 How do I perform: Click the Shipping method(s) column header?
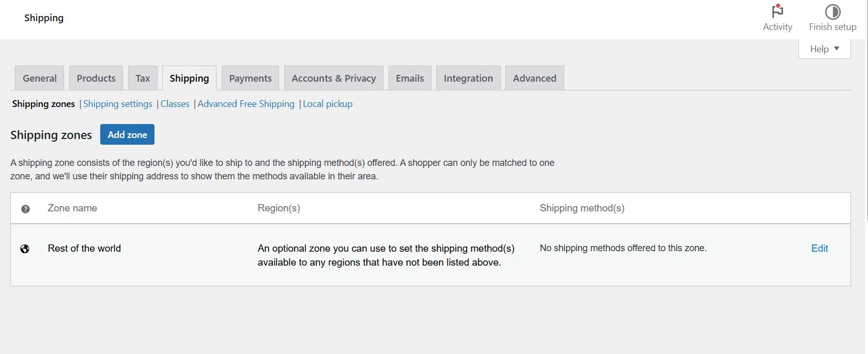[582, 208]
